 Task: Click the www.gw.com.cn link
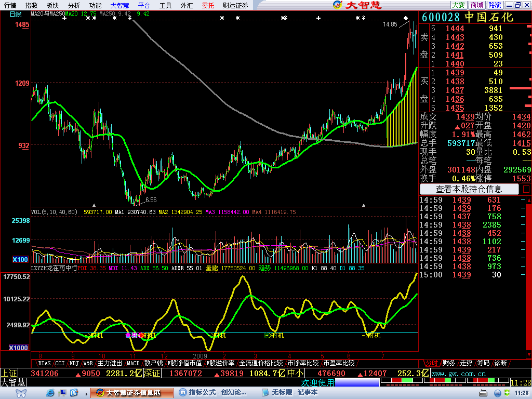[x=458, y=374]
